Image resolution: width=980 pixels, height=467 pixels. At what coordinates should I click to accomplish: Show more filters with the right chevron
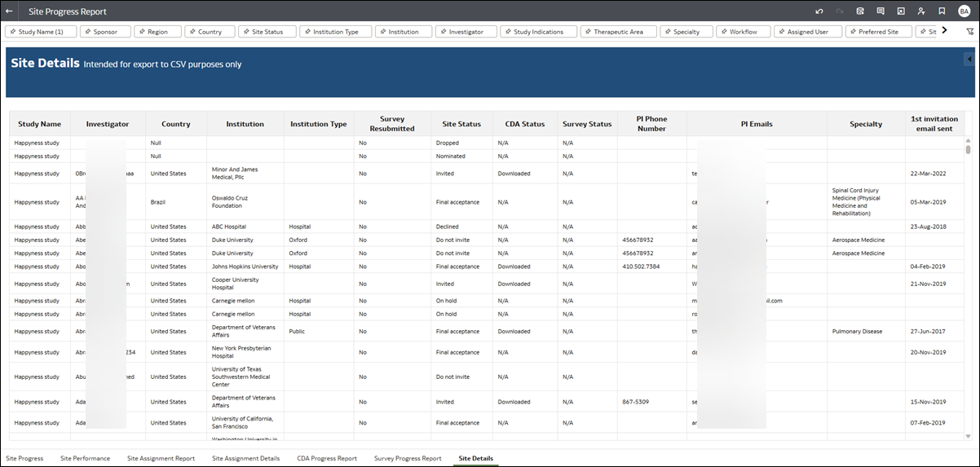(x=944, y=30)
